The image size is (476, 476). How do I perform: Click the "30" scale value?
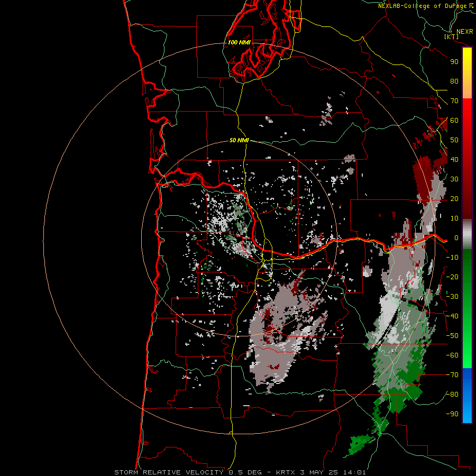tap(454, 179)
